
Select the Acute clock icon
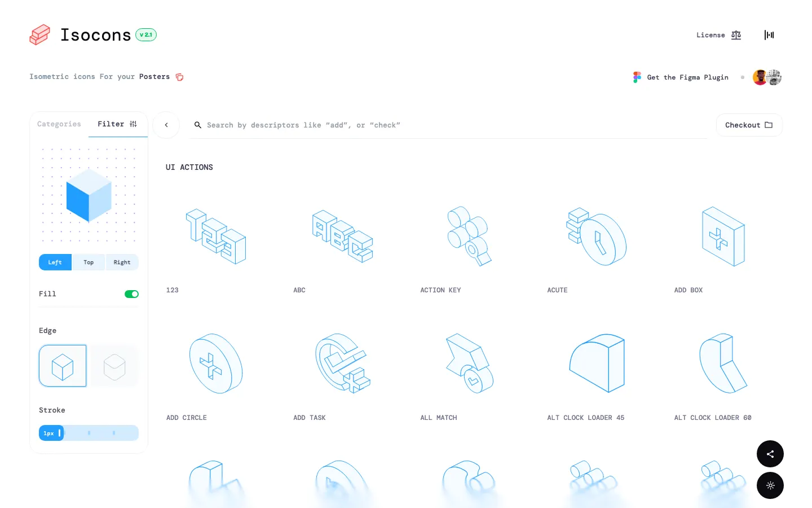pos(597,237)
